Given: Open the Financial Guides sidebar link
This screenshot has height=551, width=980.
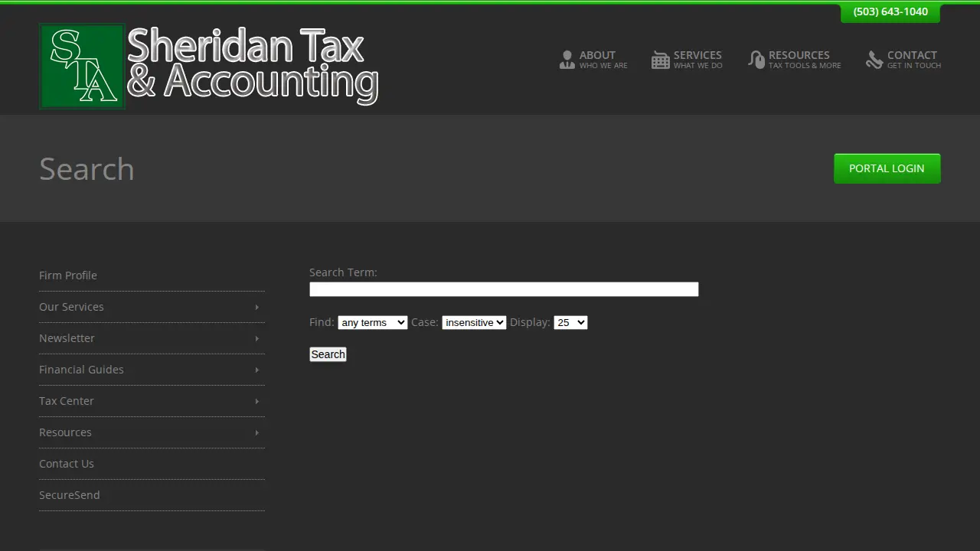Looking at the screenshot, I should (x=81, y=370).
